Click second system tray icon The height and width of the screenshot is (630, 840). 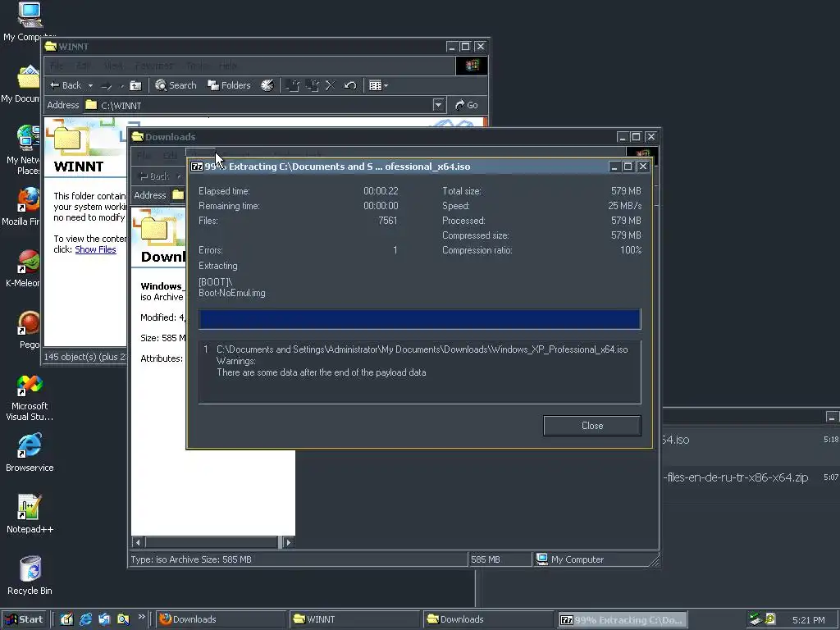click(770, 620)
